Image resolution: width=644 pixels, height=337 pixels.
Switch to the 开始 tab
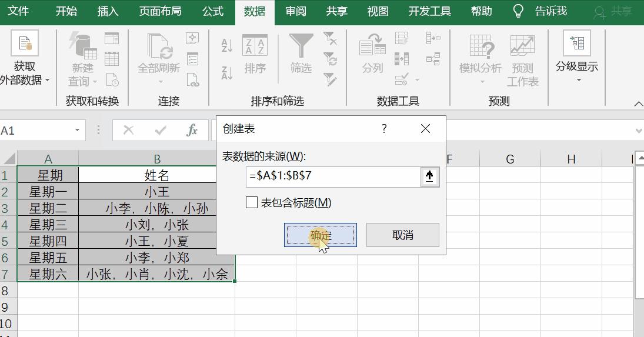click(x=66, y=11)
